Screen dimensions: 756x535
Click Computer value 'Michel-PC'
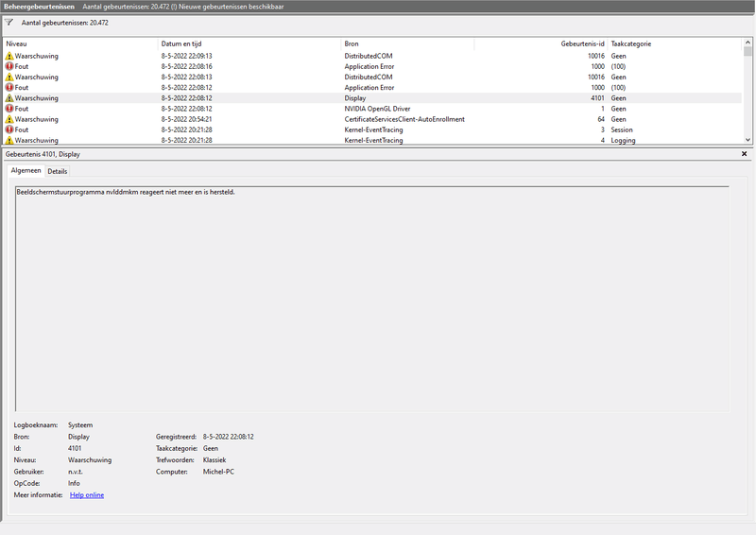(218, 472)
